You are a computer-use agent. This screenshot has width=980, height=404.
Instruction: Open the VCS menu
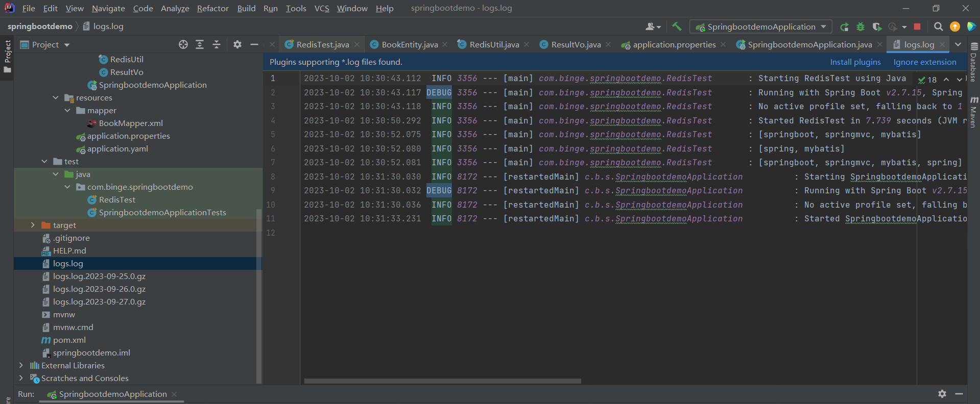322,8
